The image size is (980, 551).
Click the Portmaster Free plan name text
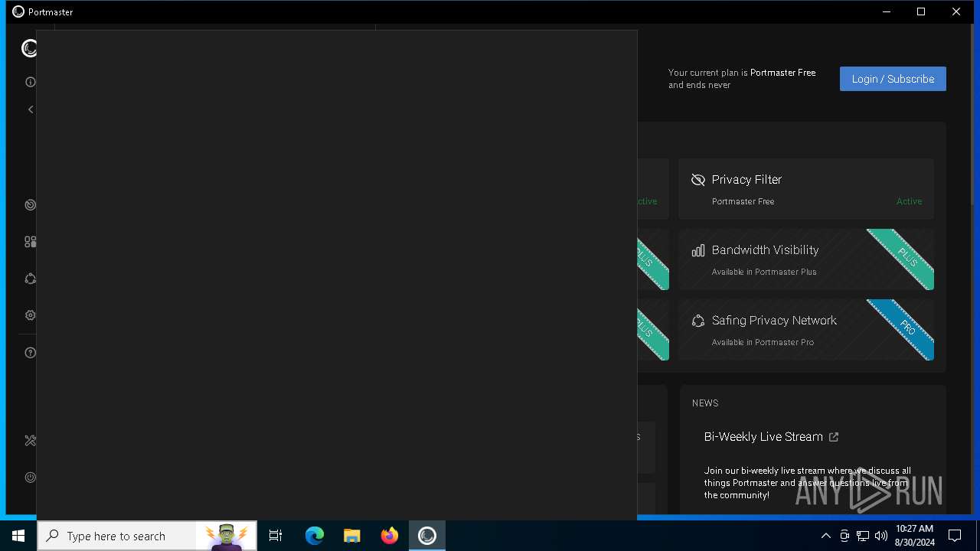(782, 73)
